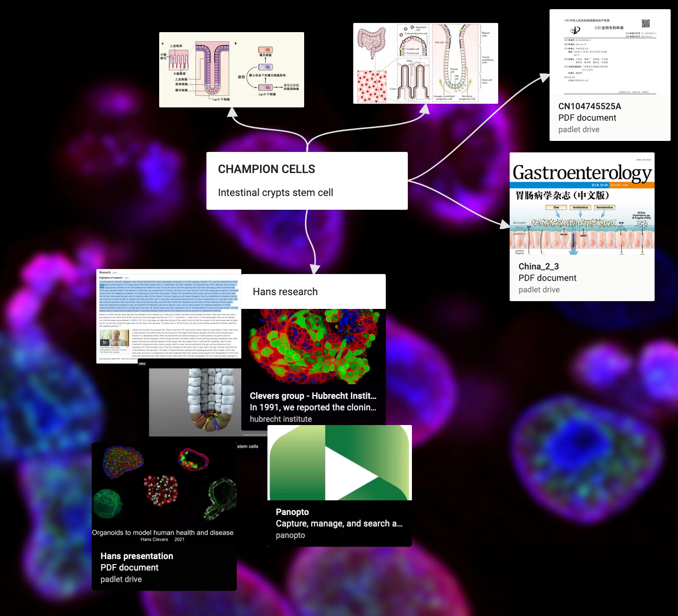Click padlet drive label under CN104745525A
The image size is (678, 616).
[x=579, y=129]
